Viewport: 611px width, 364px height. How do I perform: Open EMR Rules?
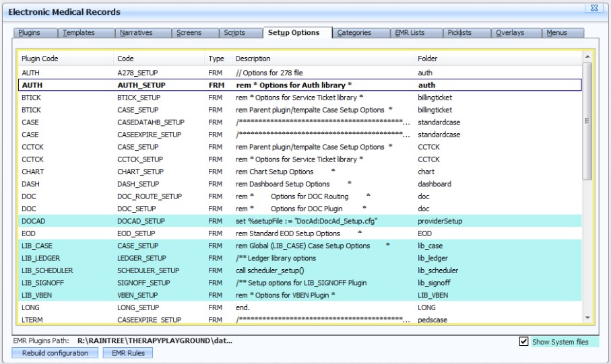click(x=128, y=353)
